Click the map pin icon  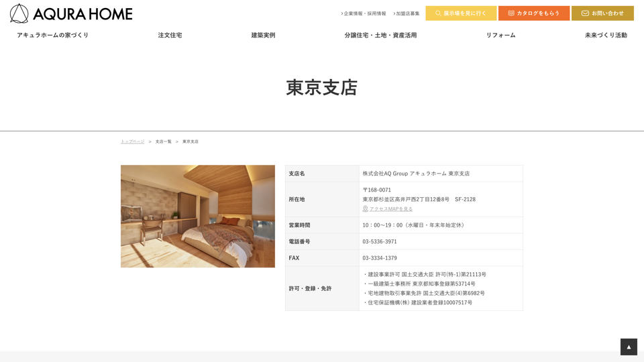tap(365, 209)
